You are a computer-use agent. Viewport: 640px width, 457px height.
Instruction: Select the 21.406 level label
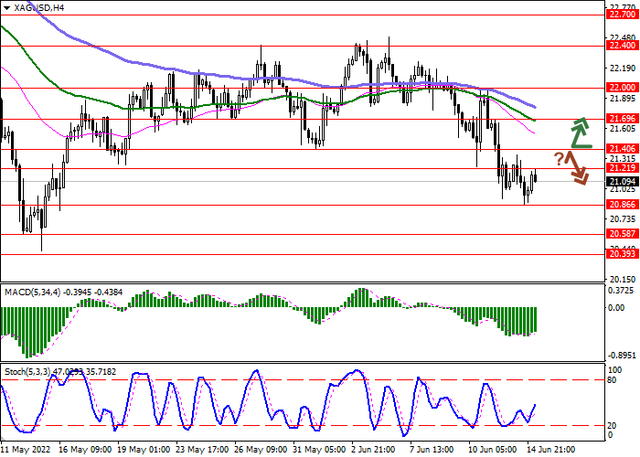pyautogui.click(x=623, y=149)
